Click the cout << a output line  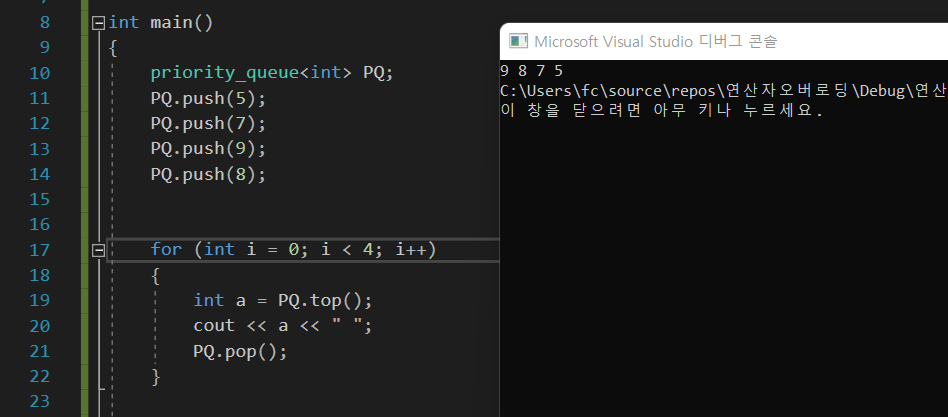282,326
